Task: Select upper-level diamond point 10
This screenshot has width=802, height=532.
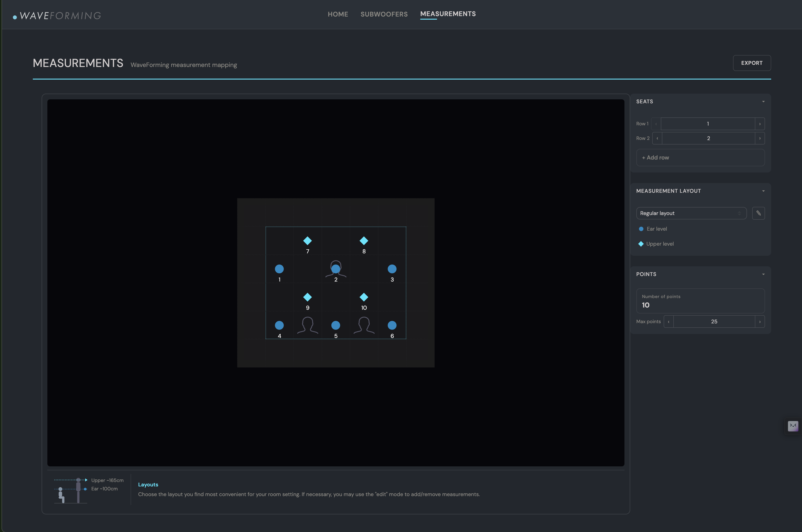Action: pos(364,297)
